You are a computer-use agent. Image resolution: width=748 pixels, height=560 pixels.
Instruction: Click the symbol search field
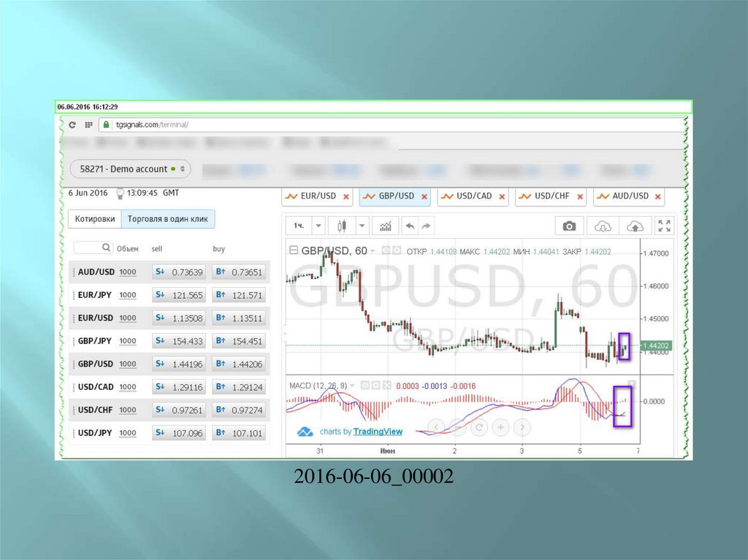click(x=93, y=248)
